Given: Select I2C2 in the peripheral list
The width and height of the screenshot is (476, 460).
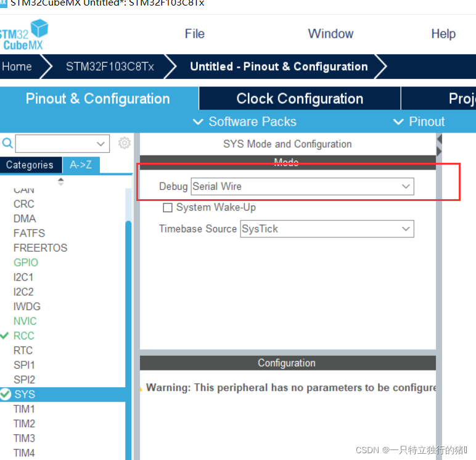Looking at the screenshot, I should coord(23,292).
